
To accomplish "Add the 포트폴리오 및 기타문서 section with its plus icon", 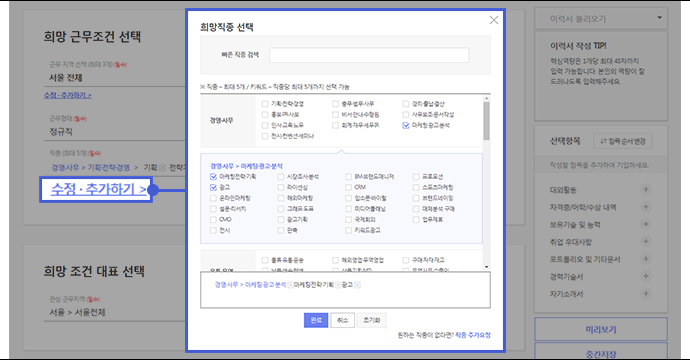I will 646,259.
